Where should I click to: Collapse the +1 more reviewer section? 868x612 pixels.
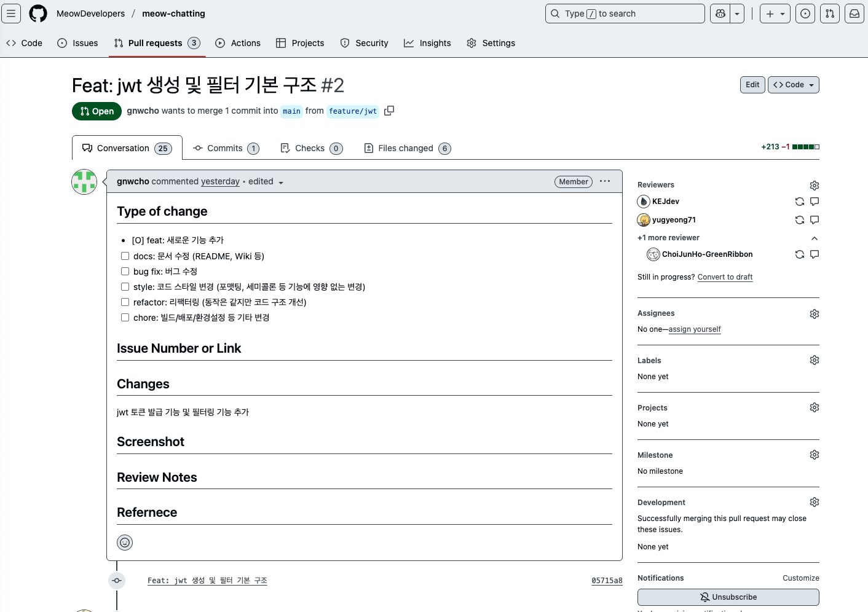click(x=815, y=238)
